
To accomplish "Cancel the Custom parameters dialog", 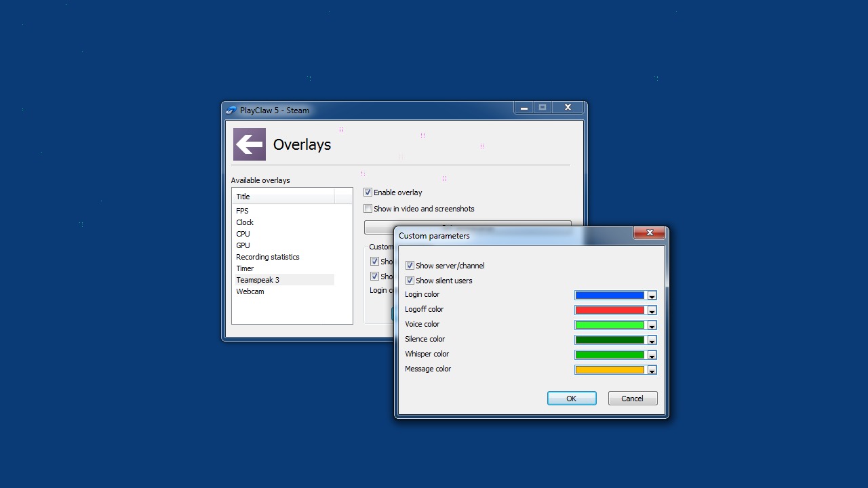I will [632, 398].
